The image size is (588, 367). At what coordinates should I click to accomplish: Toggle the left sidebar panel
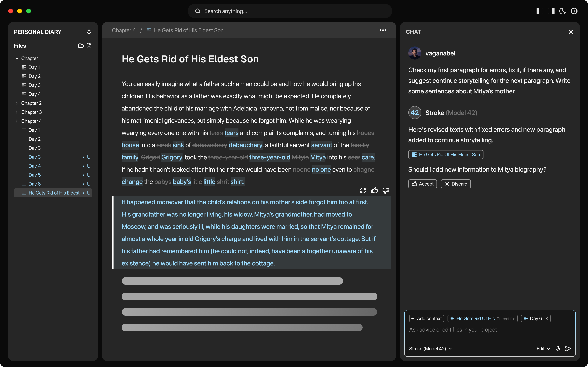click(540, 11)
